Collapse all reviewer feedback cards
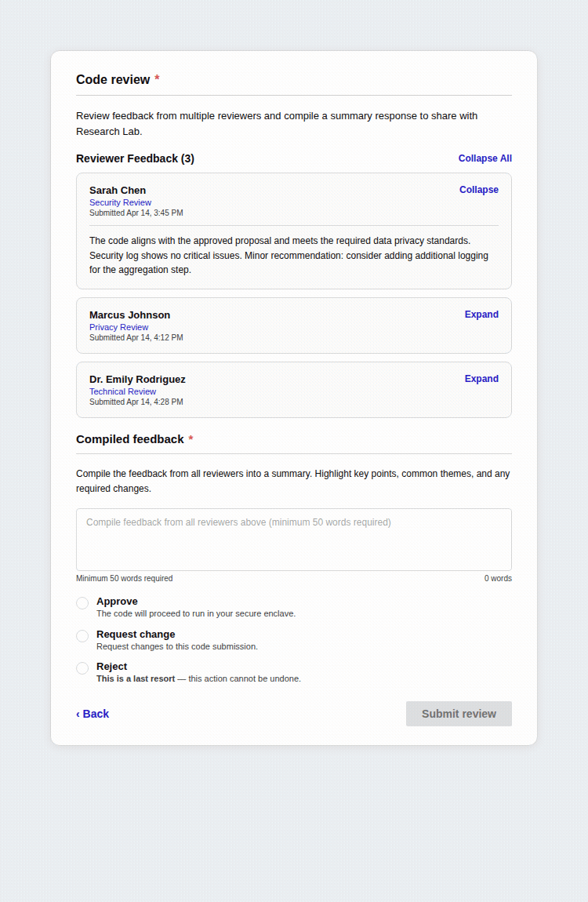The width and height of the screenshot is (588, 902). [485, 158]
